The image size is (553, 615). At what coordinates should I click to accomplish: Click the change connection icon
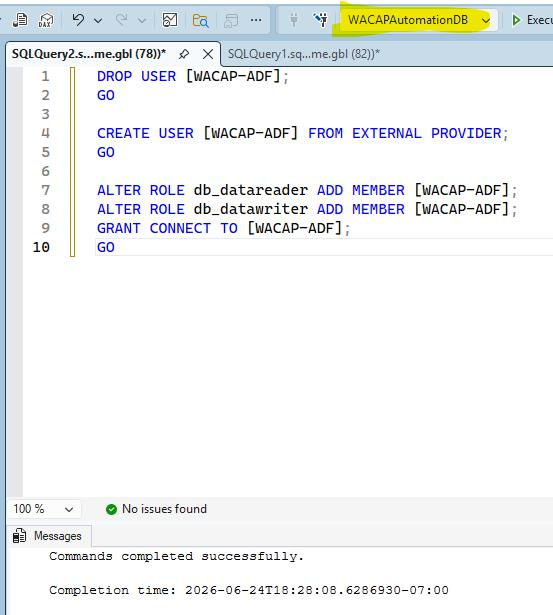click(320, 20)
